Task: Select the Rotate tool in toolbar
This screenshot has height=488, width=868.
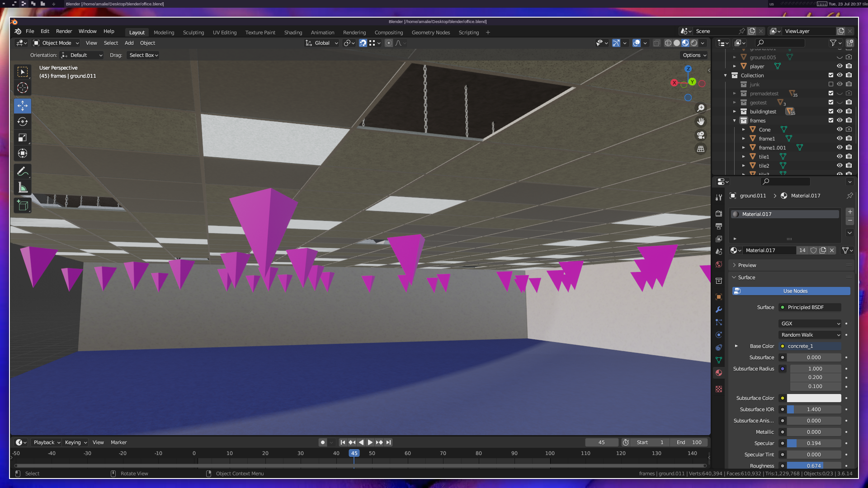Action: coord(23,122)
